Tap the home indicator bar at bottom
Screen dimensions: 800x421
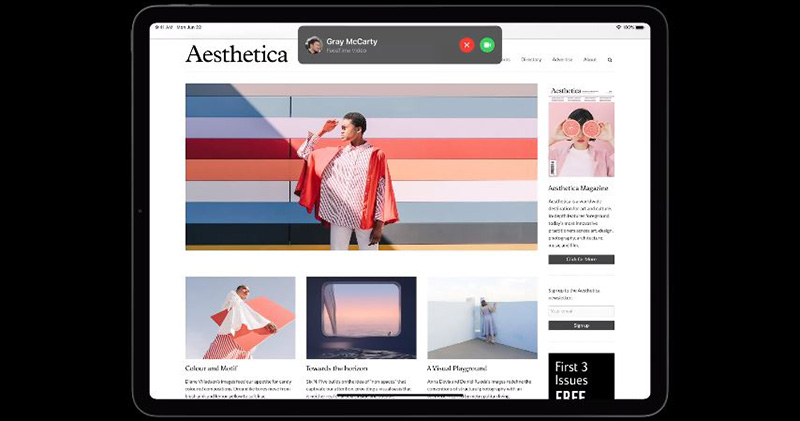point(399,394)
